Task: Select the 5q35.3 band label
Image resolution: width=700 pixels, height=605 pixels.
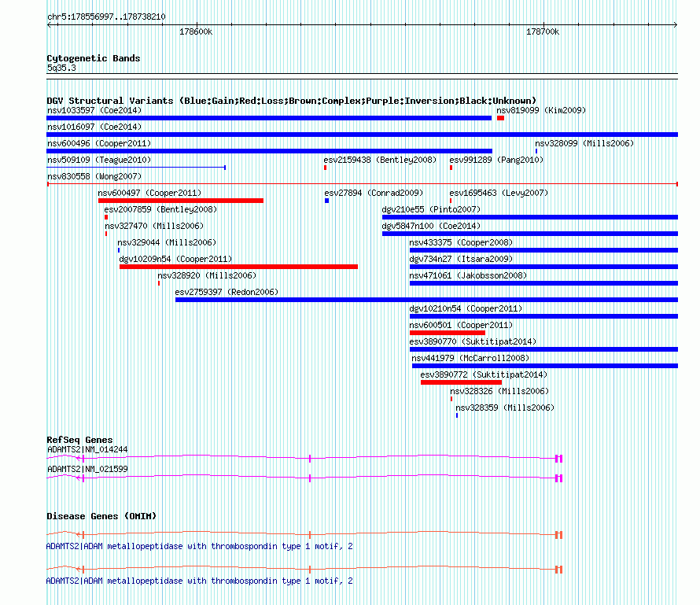Action: tap(61, 68)
